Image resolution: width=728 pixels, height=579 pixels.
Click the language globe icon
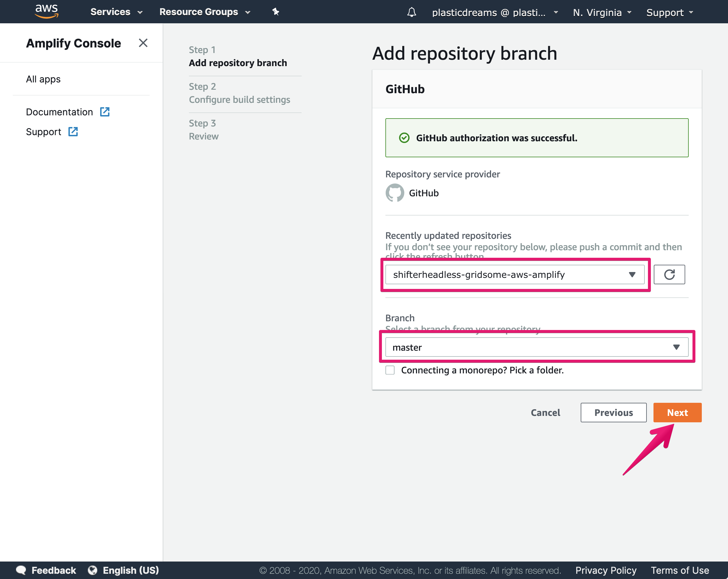(x=93, y=570)
